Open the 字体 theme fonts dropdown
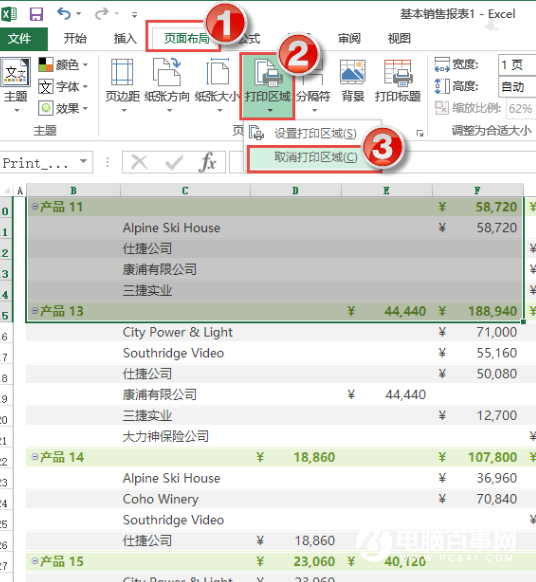This screenshot has width=536, height=582. [x=63, y=87]
